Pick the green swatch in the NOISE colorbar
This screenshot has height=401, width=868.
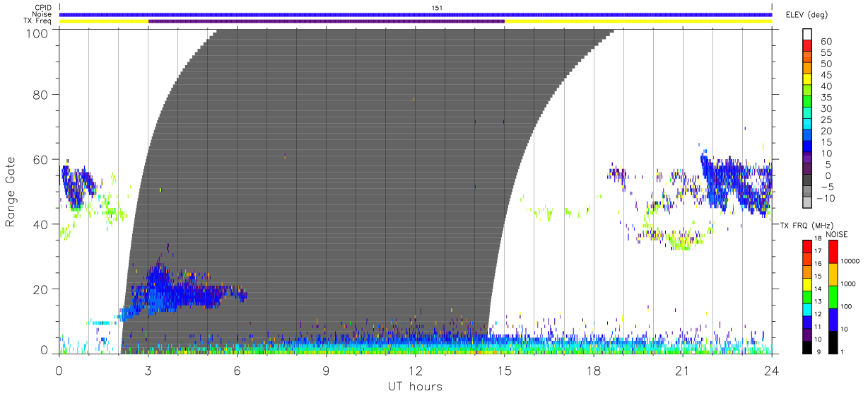[833, 296]
